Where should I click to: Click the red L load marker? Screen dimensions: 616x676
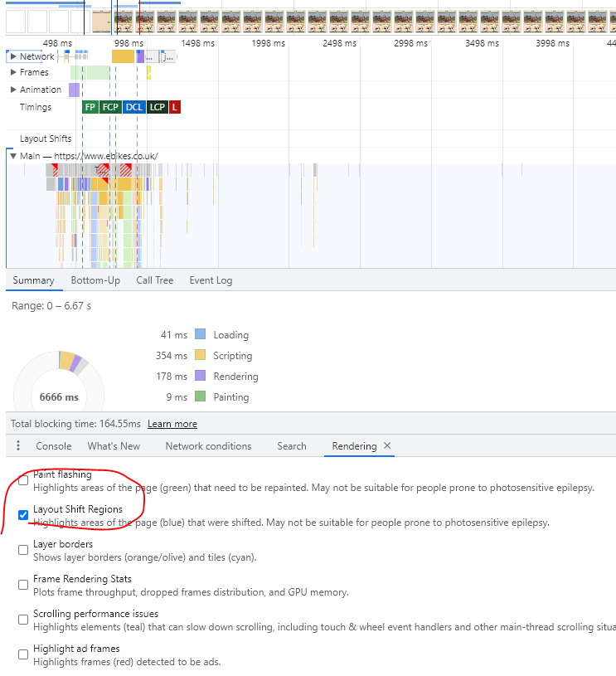175,107
